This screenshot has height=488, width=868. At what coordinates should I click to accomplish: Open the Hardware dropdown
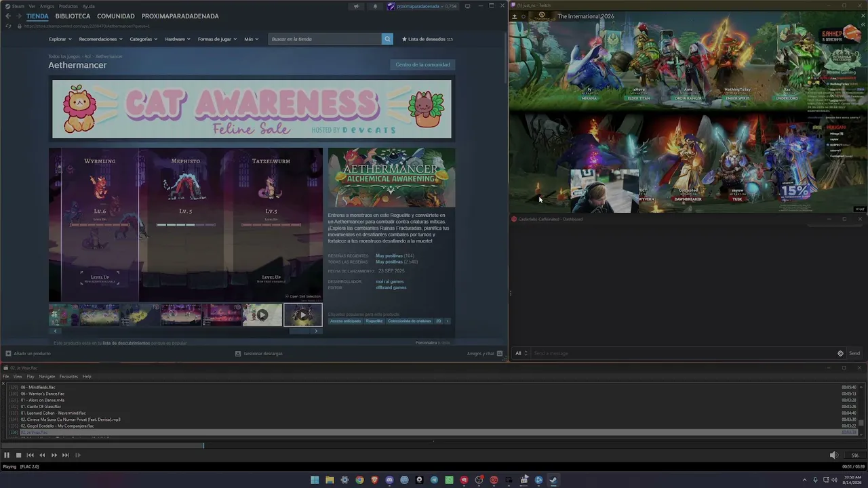(178, 39)
